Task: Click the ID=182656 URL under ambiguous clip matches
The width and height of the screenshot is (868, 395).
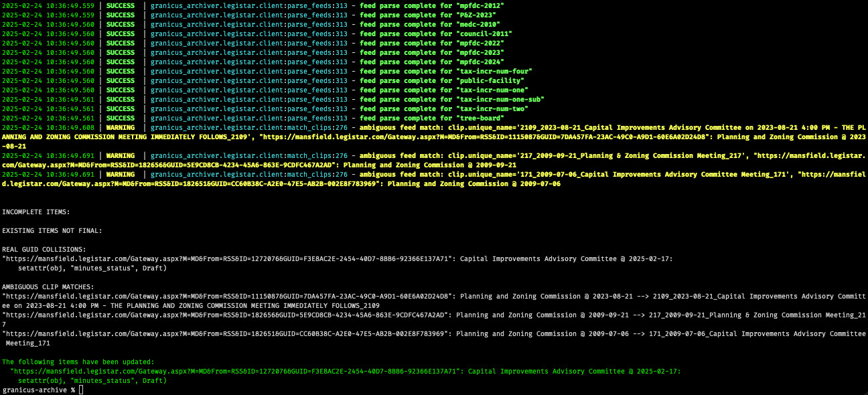Action: pyautogui.click(x=226, y=315)
